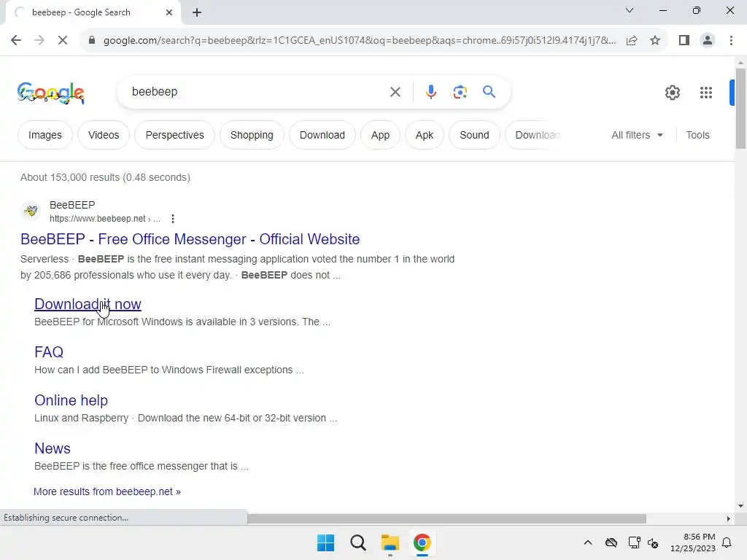This screenshot has width=747, height=560.
Task: Click the beebeep.net URL breadcrumb
Action: (105, 219)
